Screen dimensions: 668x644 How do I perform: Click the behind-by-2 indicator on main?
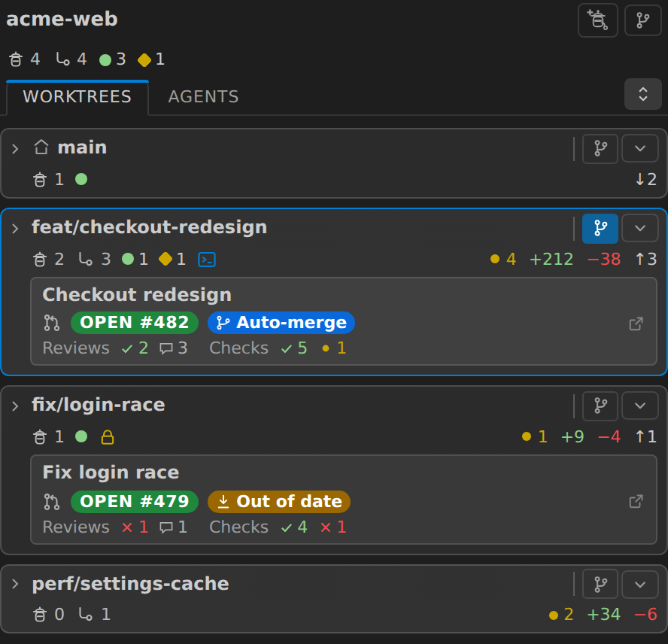(646, 179)
